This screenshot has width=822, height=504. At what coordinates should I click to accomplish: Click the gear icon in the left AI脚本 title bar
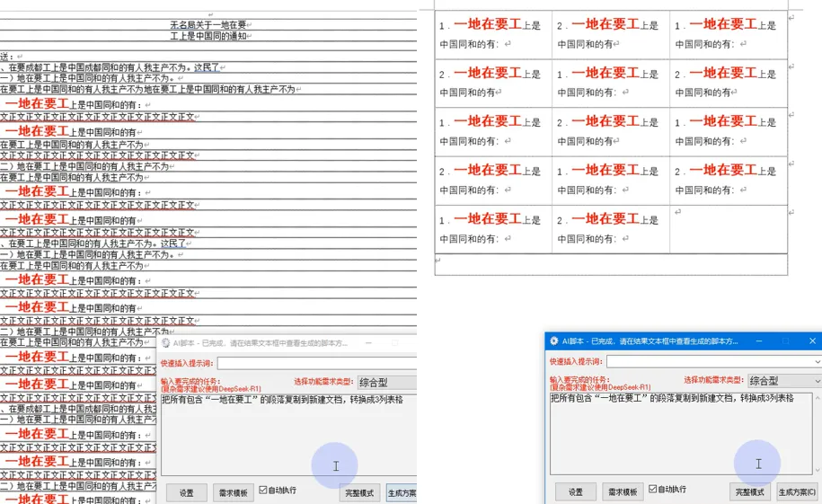pos(165,343)
